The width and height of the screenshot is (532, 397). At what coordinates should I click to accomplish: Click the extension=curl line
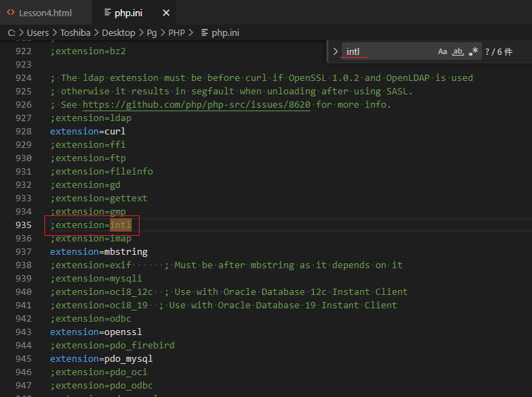87,132
